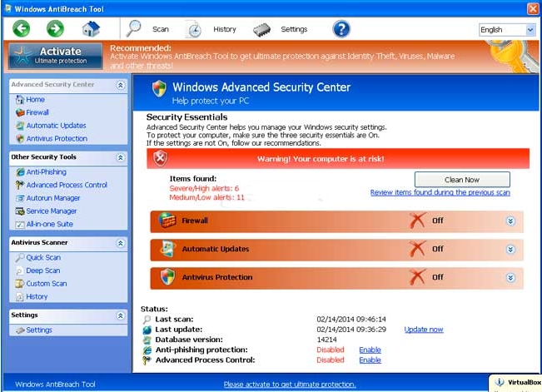Click the Clean Now button
Viewport: 542px width, 392px height.
coord(462,180)
